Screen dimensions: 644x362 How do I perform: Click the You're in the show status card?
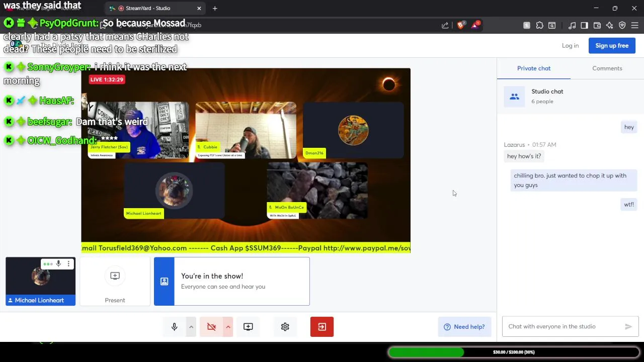click(x=232, y=282)
